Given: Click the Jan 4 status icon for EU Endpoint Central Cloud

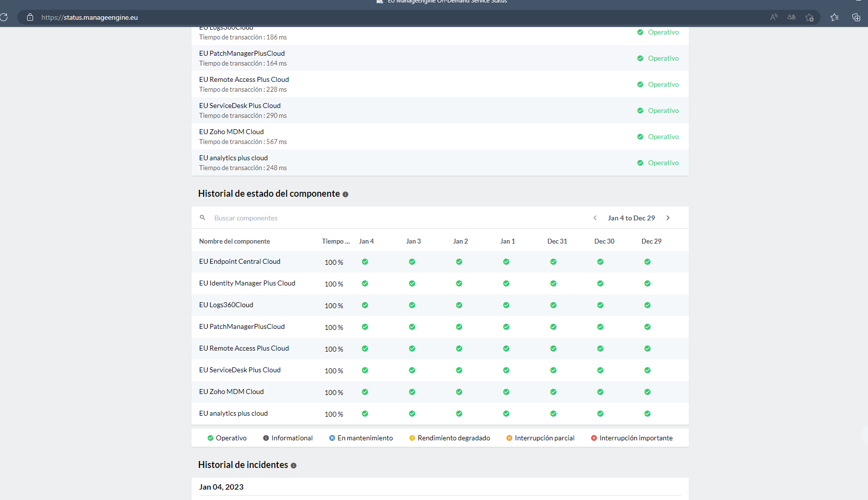Looking at the screenshot, I should pyautogui.click(x=365, y=262).
